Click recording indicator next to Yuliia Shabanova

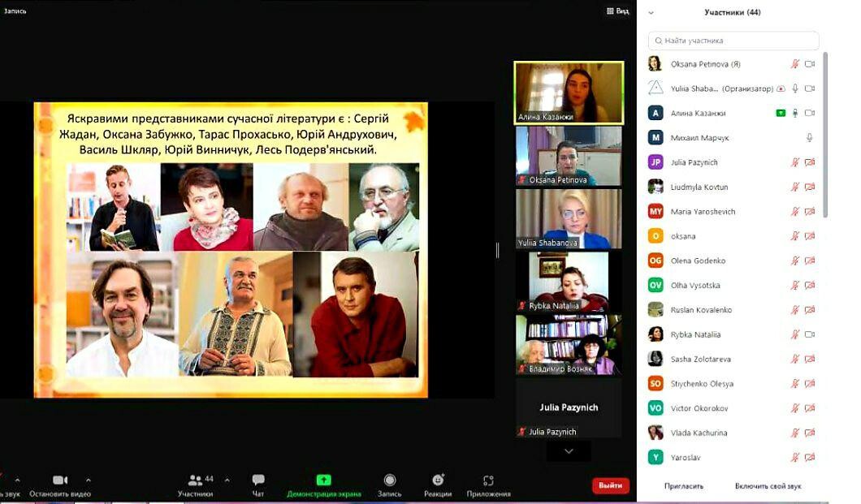click(781, 88)
